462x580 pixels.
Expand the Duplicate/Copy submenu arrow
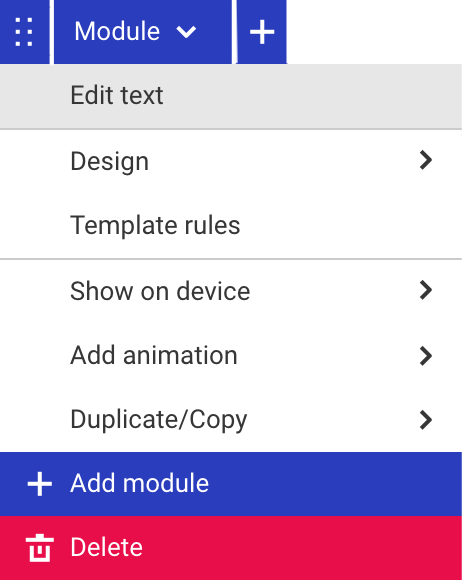click(x=426, y=420)
